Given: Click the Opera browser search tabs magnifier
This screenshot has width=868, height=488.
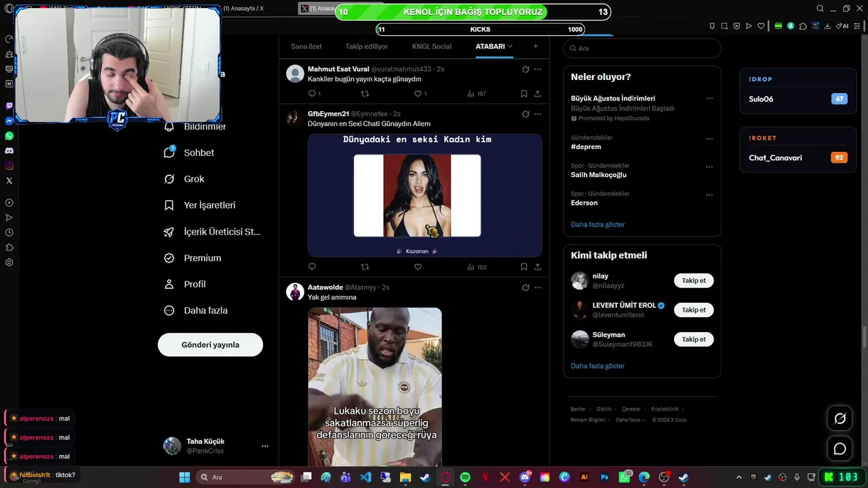Looking at the screenshot, I should click(820, 9).
